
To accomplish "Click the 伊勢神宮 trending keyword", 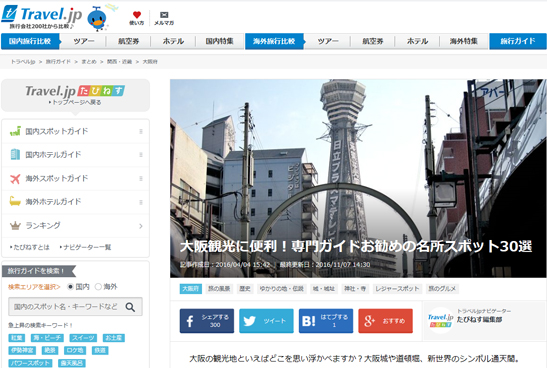I will click(x=22, y=351).
